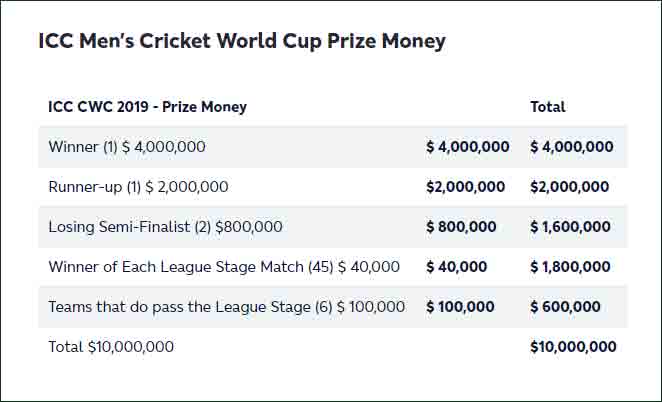662x402 pixels.
Task: Select the 'Winner (1)' row label
Action: click(x=127, y=147)
